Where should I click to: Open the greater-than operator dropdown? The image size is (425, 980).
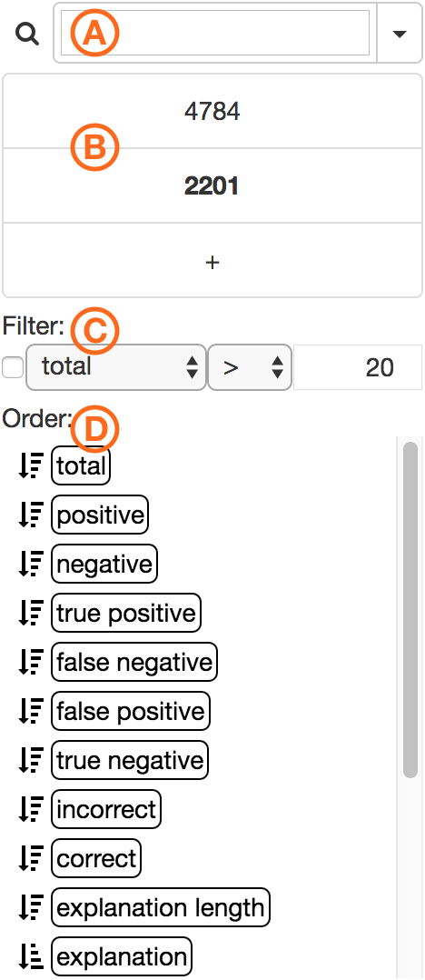click(249, 367)
